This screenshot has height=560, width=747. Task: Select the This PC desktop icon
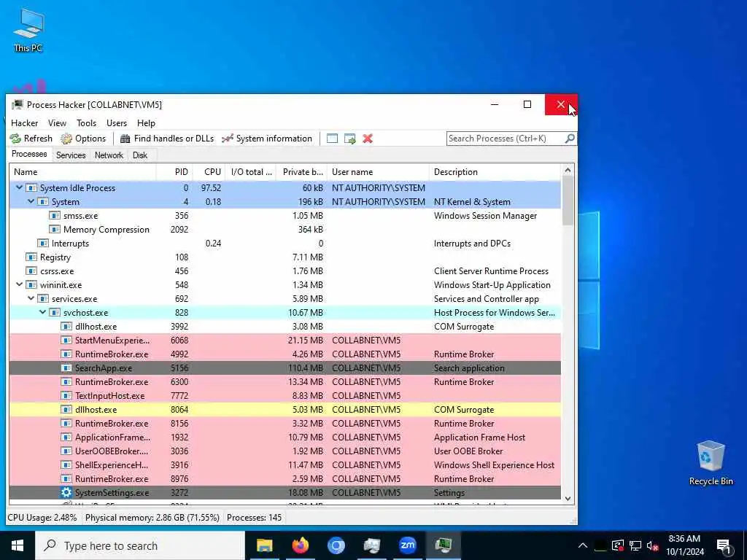click(x=28, y=30)
